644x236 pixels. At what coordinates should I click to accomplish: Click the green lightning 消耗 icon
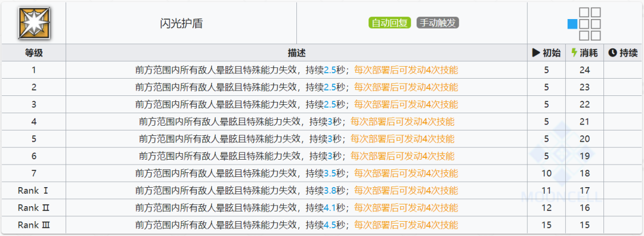point(574,53)
